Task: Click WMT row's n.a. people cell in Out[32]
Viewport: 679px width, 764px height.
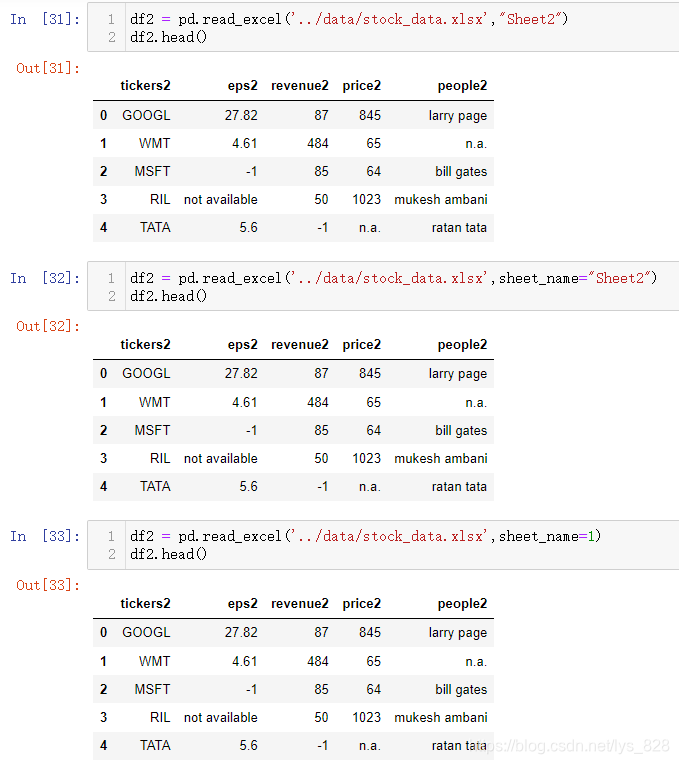Action: pos(476,402)
